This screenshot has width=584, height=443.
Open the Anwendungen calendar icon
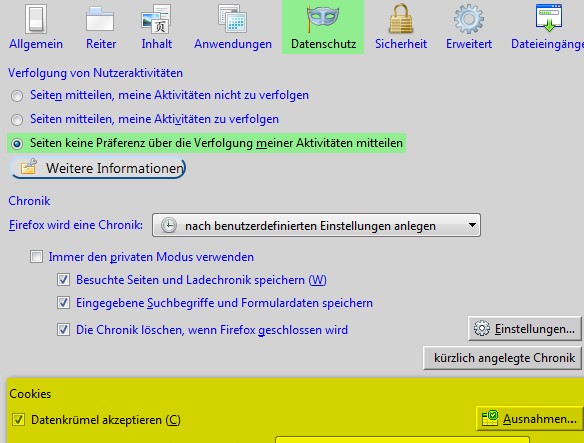coord(232,19)
